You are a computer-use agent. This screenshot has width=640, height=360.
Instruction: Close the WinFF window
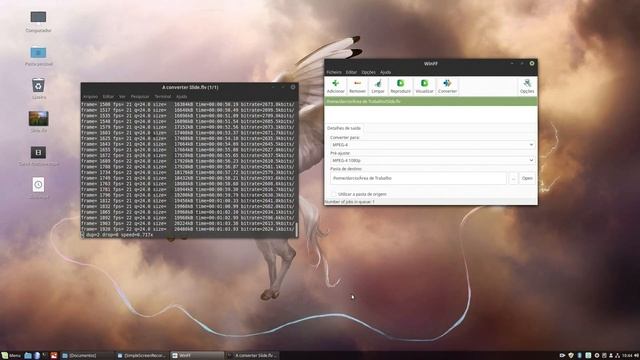pyautogui.click(x=532, y=63)
